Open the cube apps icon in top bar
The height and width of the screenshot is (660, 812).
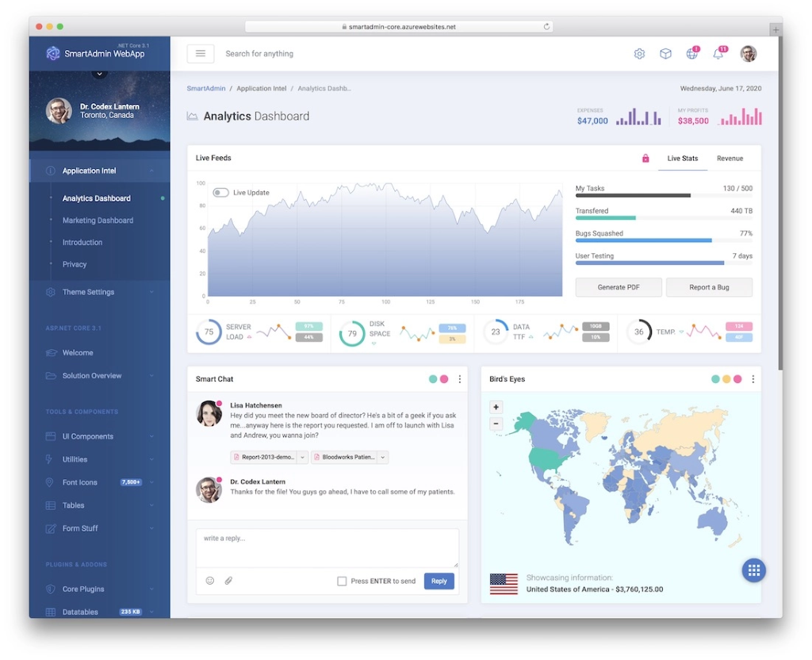pyautogui.click(x=665, y=54)
